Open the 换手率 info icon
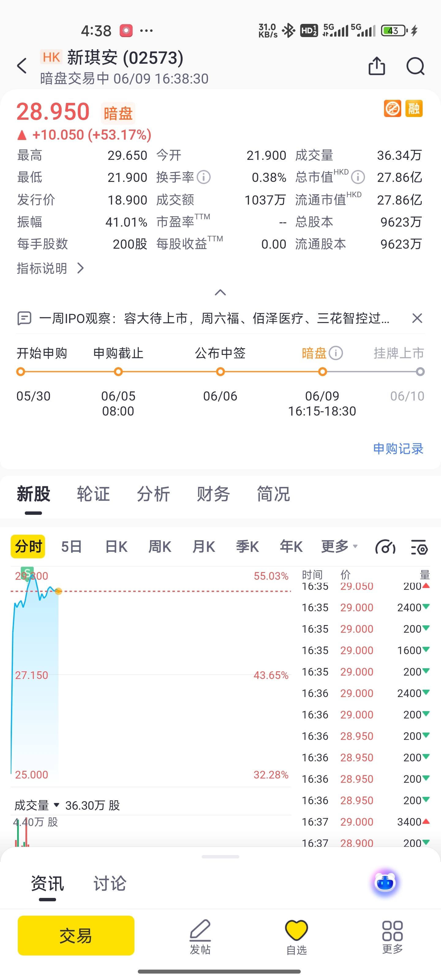Viewport: 441px width, 980px height. (204, 177)
